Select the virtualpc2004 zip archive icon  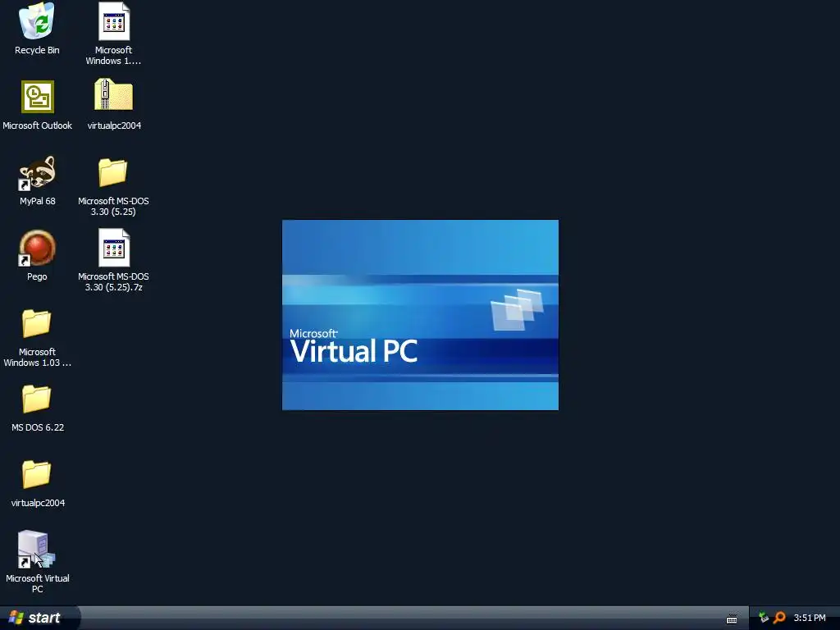point(113,95)
